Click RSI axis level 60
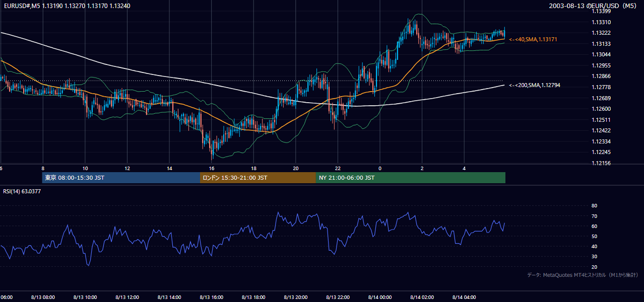This screenshot has height=302, width=644. (594, 226)
